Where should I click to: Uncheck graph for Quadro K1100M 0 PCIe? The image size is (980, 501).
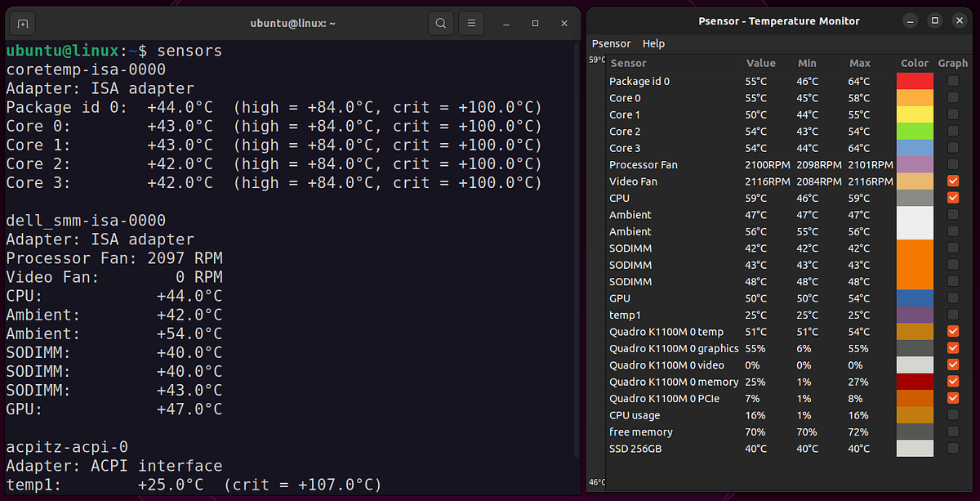coord(952,398)
